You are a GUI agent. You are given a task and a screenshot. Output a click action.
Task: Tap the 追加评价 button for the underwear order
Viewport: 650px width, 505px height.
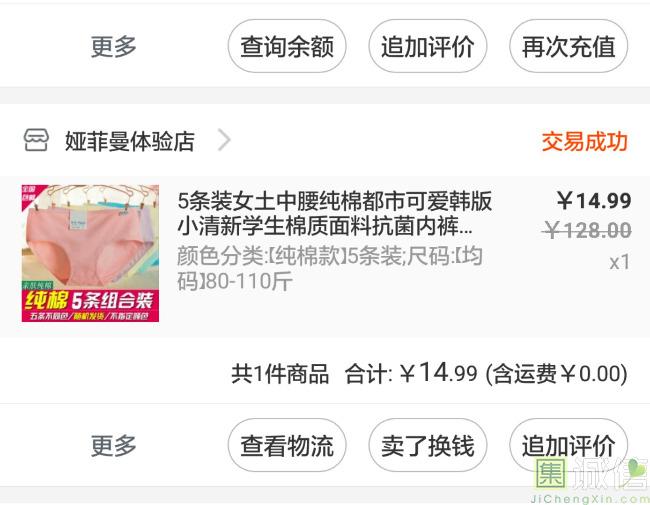click(569, 445)
